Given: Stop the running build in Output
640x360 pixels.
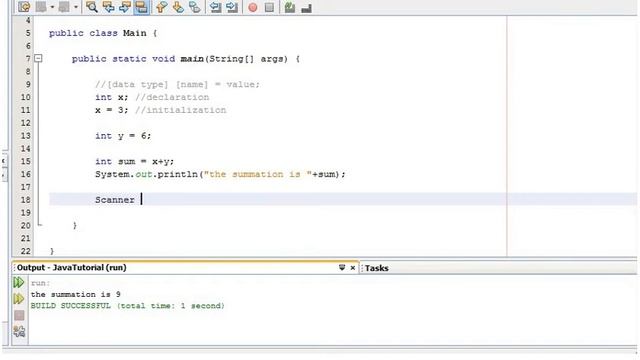Looking at the screenshot, I should click(19, 315).
